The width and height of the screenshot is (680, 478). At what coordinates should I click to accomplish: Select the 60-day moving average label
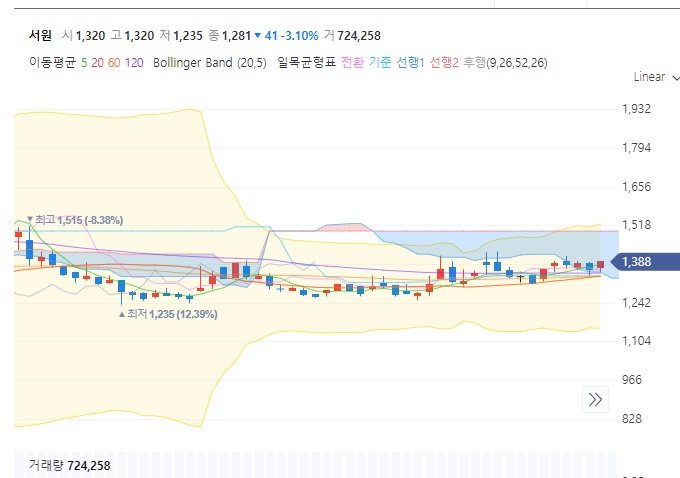point(114,63)
